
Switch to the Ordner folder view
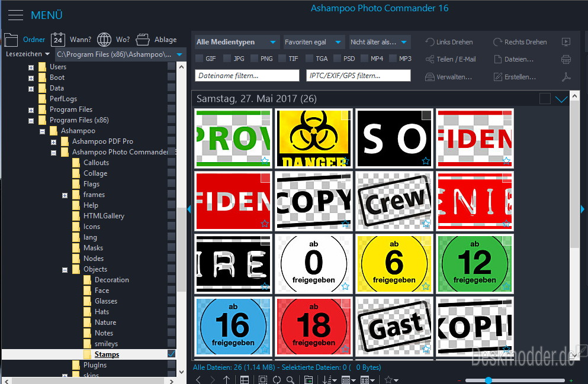pos(34,40)
